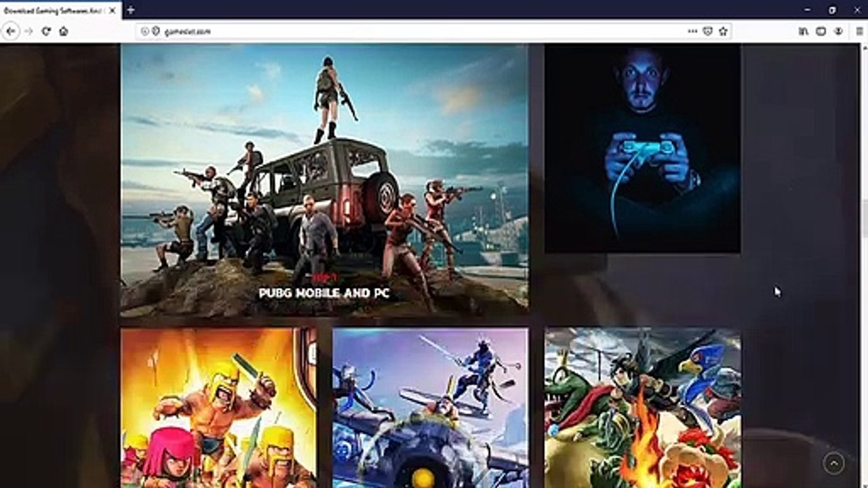Show the sidebars panel
The height and width of the screenshot is (488, 868).
pos(821,31)
